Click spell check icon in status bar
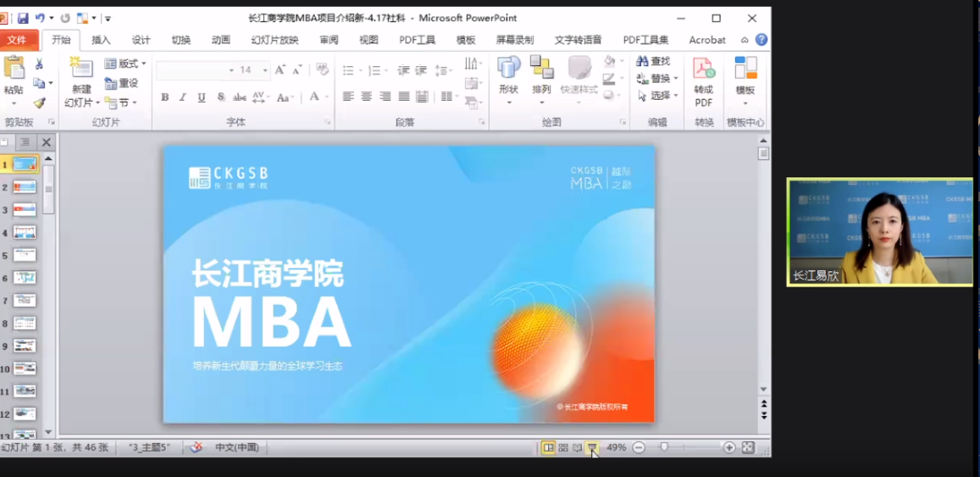Image resolution: width=980 pixels, height=477 pixels. pyautogui.click(x=197, y=447)
